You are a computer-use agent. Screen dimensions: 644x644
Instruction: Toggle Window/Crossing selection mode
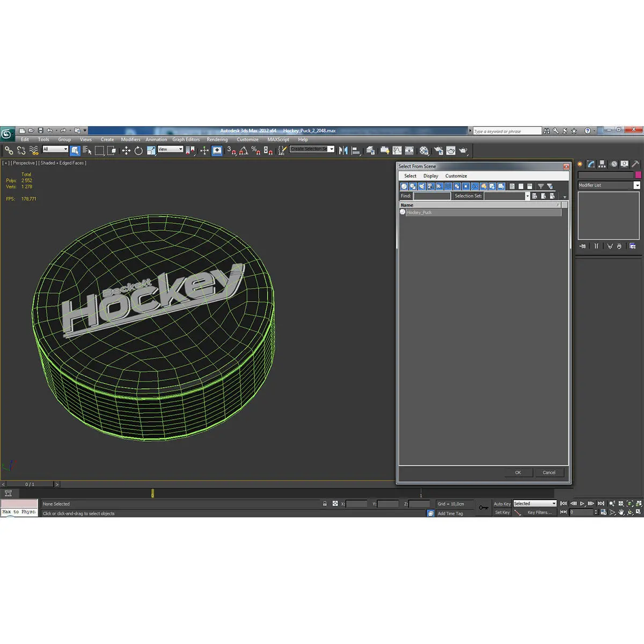point(112,151)
